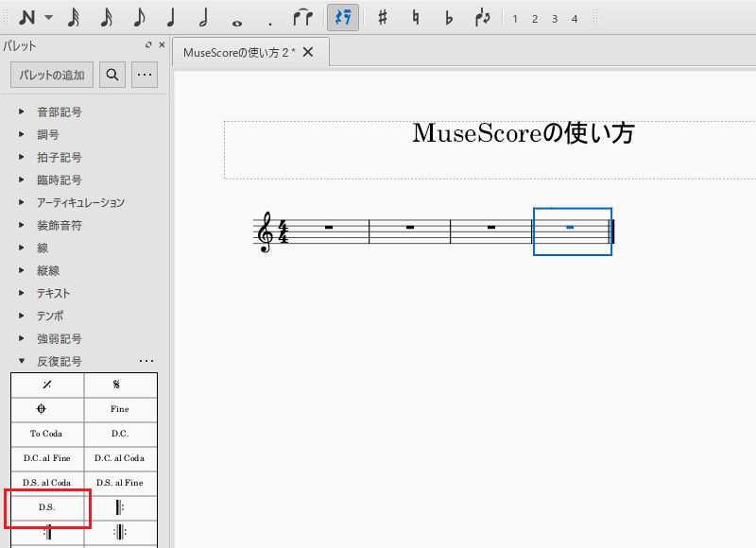Select measure repeat symbol in palette

(x=47, y=385)
